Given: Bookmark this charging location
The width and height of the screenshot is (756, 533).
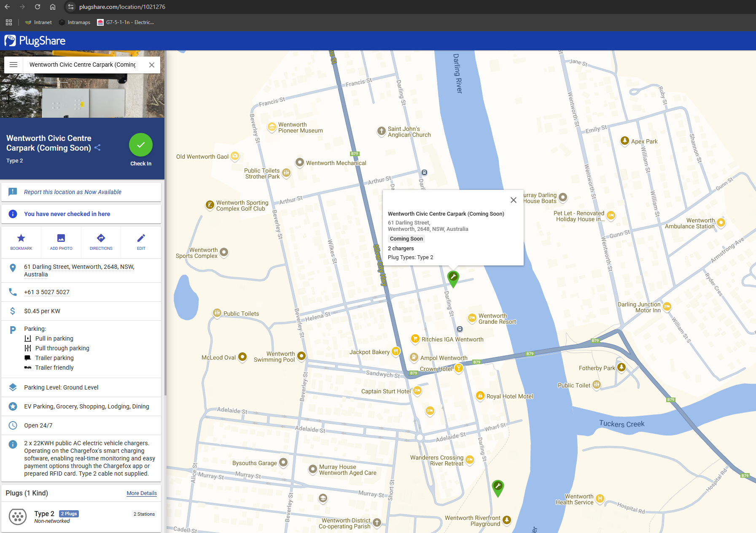Looking at the screenshot, I should (x=21, y=242).
